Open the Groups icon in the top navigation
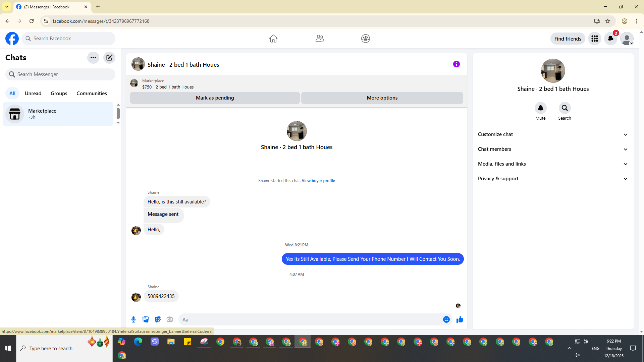 pos(366,39)
